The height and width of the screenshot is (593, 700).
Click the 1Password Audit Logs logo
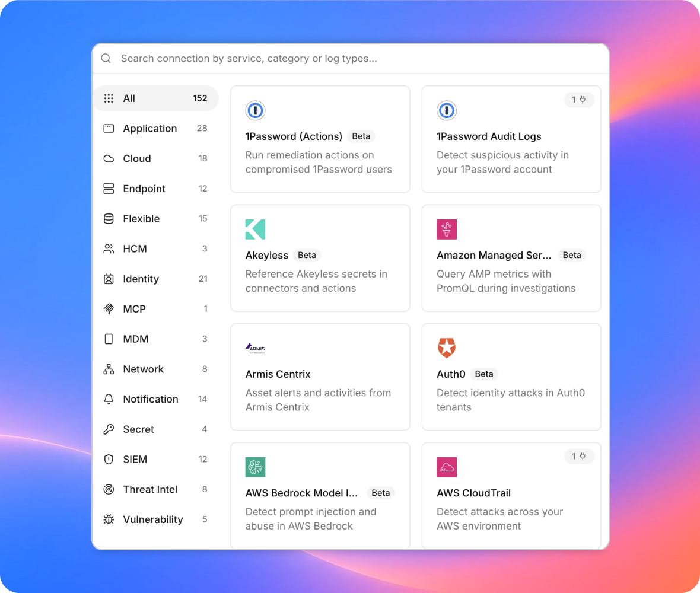point(447,110)
